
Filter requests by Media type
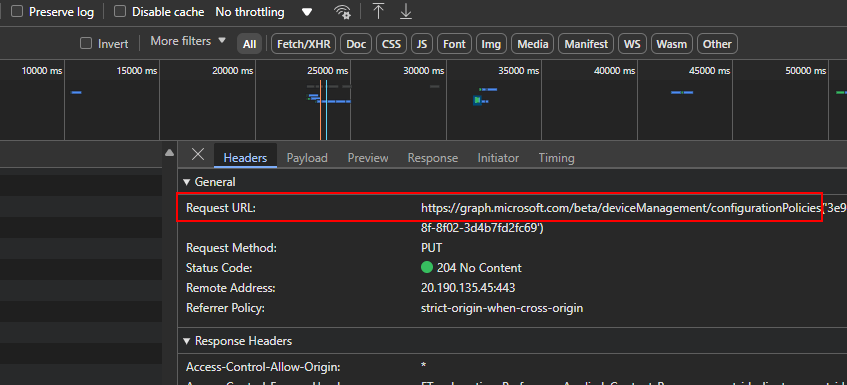pyautogui.click(x=533, y=44)
